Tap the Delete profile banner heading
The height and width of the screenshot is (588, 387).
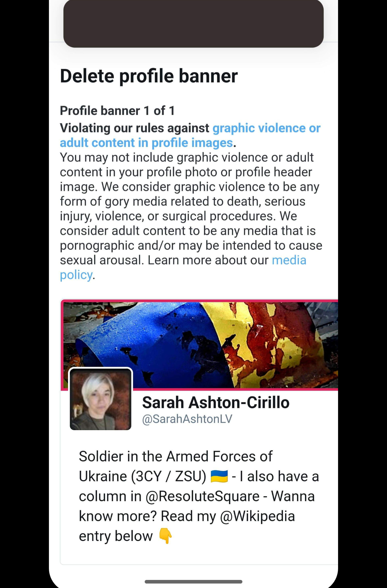pos(149,76)
